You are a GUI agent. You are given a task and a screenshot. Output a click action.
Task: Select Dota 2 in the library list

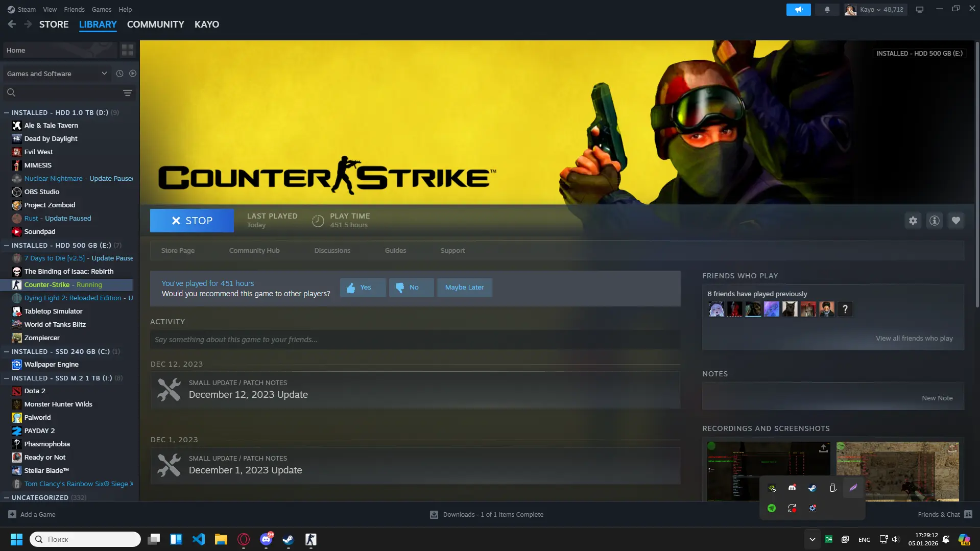71,391
